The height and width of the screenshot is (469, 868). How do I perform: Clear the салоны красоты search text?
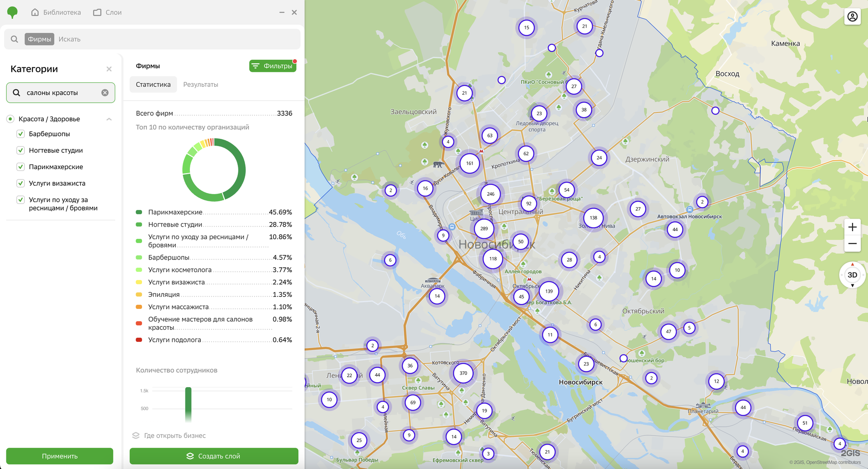105,93
